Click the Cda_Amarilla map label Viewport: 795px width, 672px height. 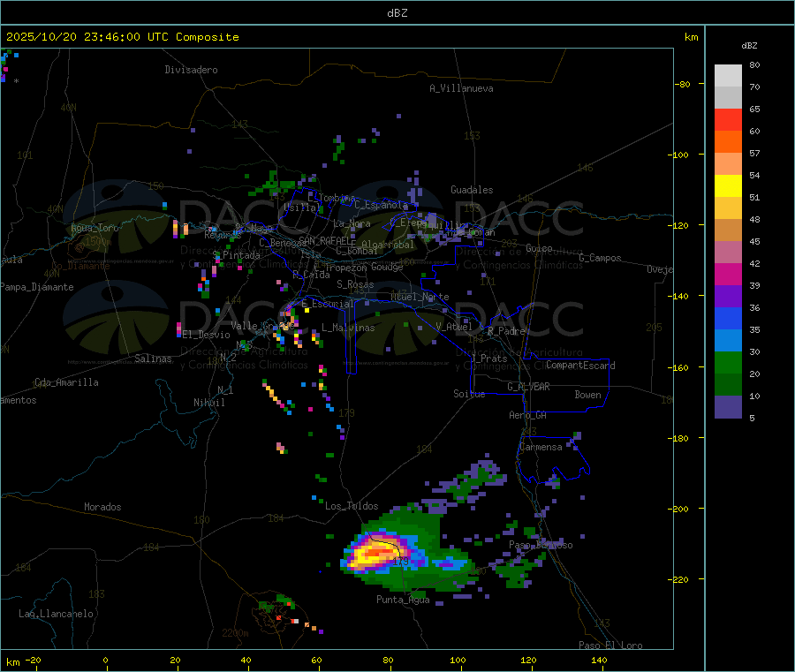coord(66,382)
